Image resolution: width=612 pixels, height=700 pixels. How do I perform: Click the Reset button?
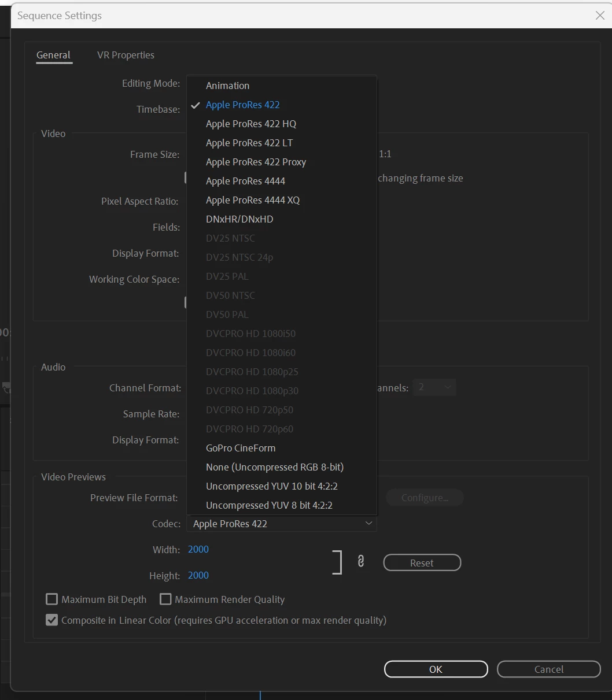(422, 562)
